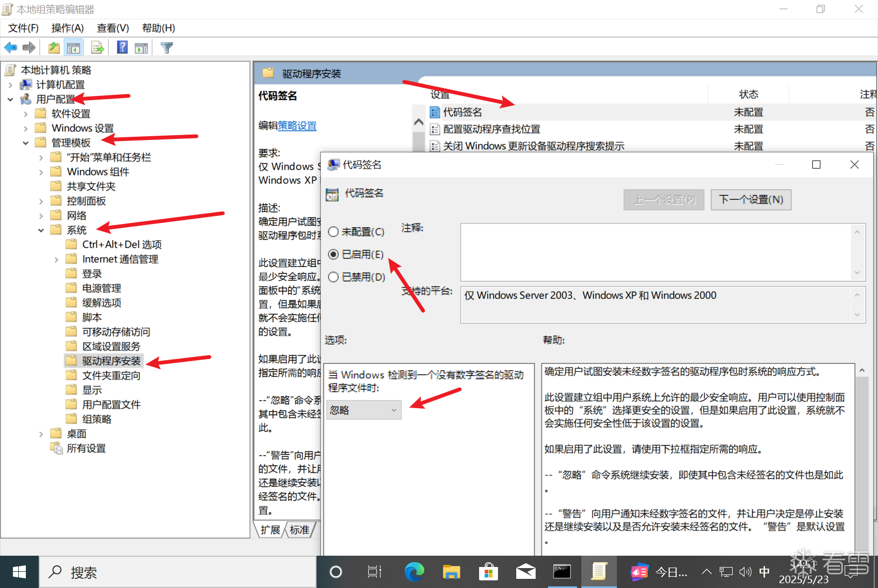
Task: Open the 忽略 dropdown list
Action: point(364,410)
